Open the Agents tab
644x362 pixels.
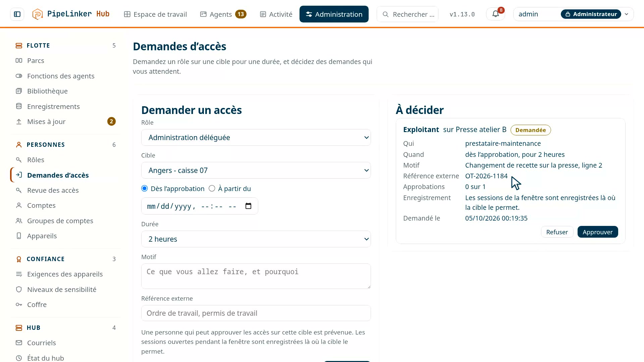(223, 14)
